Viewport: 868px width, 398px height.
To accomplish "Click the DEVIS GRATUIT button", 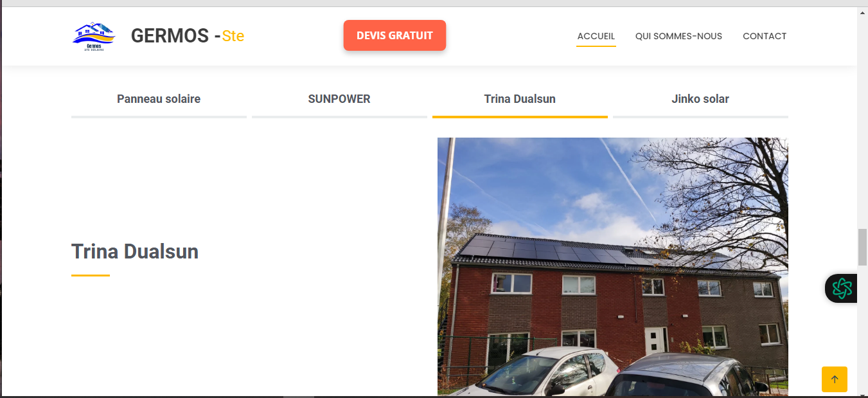I will tap(394, 35).
